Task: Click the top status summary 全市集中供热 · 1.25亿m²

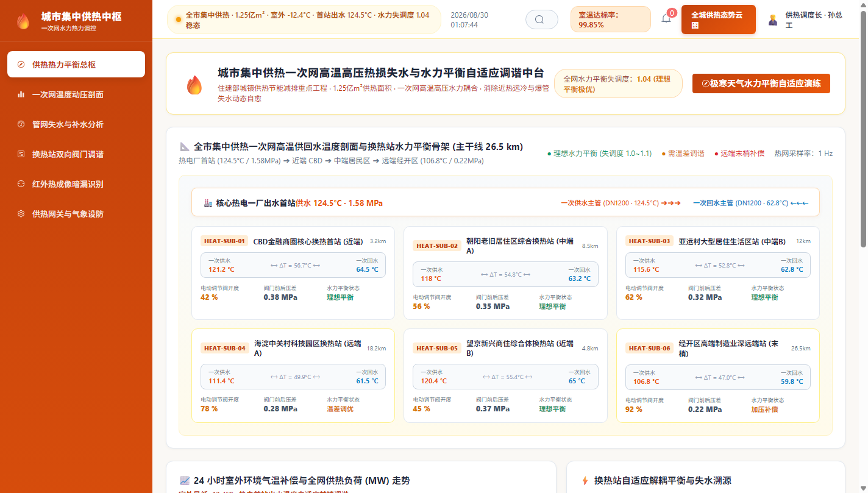Action: click(304, 20)
